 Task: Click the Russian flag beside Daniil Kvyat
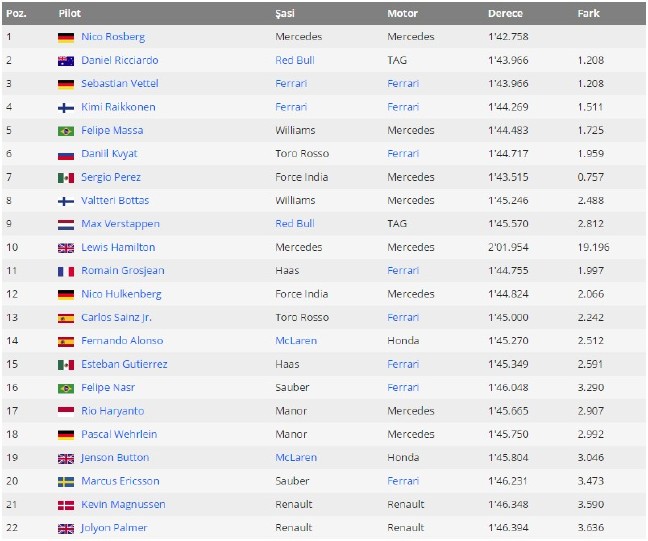(x=66, y=154)
